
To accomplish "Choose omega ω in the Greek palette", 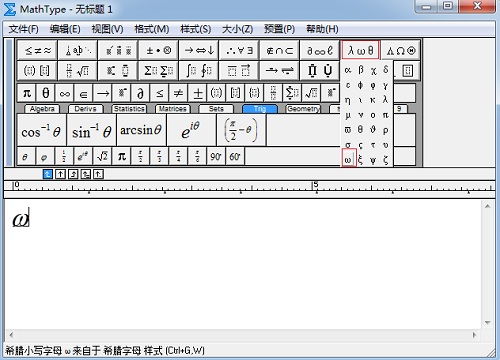I will pyautogui.click(x=348, y=158).
